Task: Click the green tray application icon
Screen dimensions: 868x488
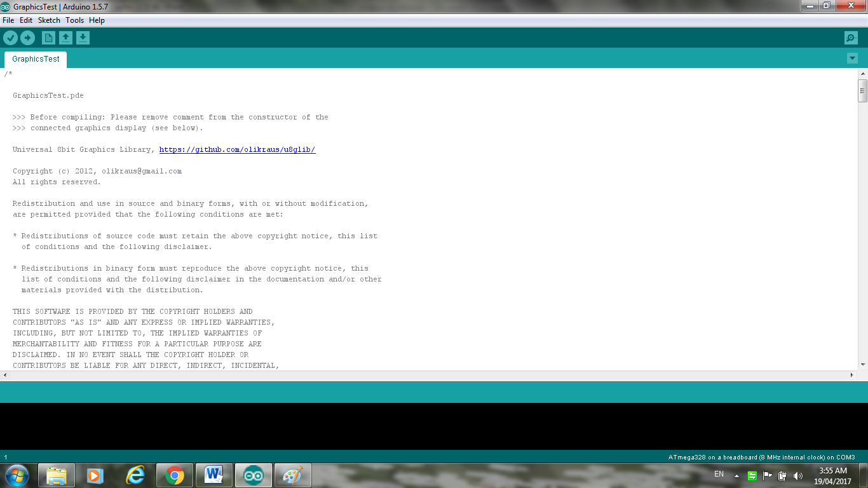Action: tap(752, 475)
